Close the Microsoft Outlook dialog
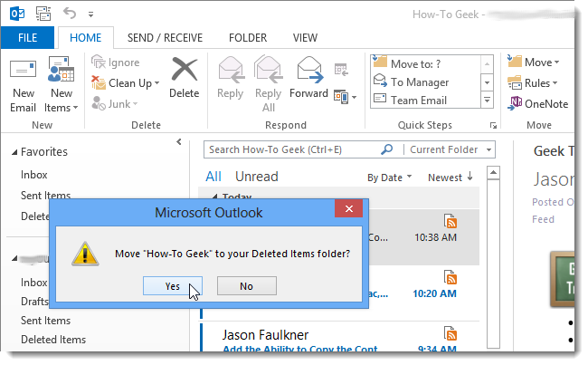This screenshot has height=365, width=588. 349,209
